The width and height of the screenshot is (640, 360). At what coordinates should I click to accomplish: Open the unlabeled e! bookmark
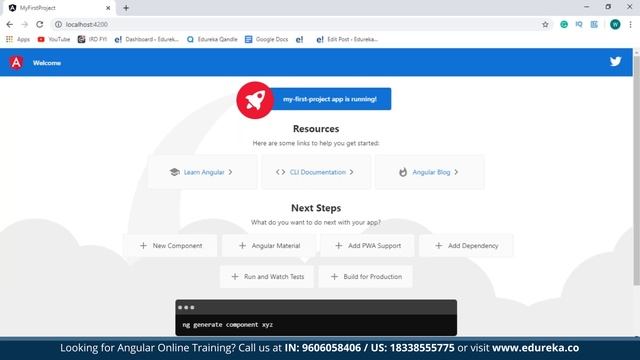(300, 40)
